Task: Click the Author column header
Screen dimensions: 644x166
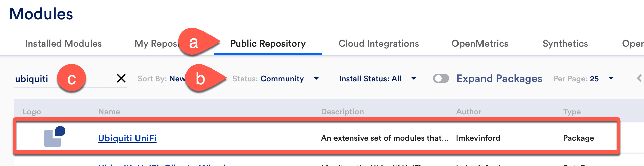Action: (469, 112)
